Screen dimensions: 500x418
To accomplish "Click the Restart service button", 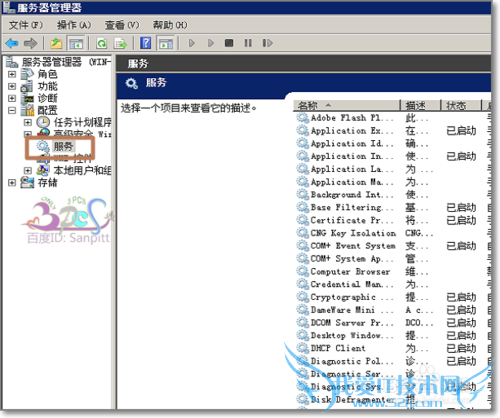I will coord(267,43).
